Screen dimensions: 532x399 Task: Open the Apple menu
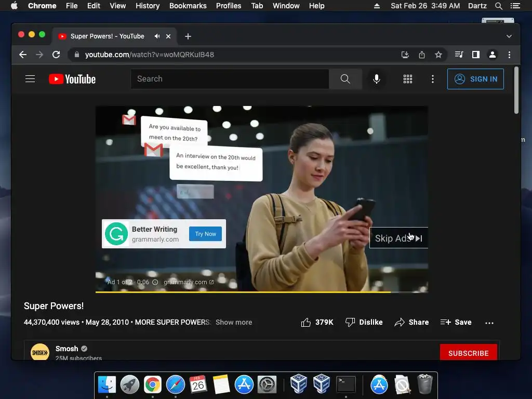(x=14, y=6)
